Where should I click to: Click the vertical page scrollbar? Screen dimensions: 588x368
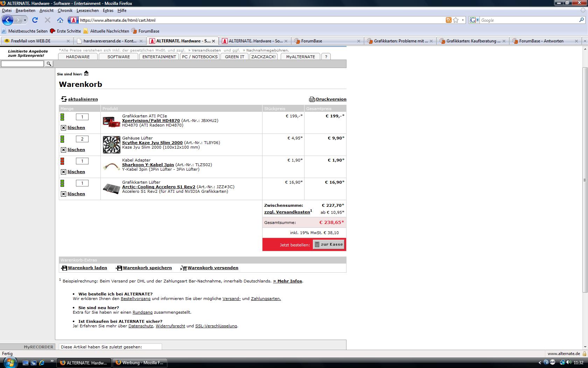pos(585,180)
